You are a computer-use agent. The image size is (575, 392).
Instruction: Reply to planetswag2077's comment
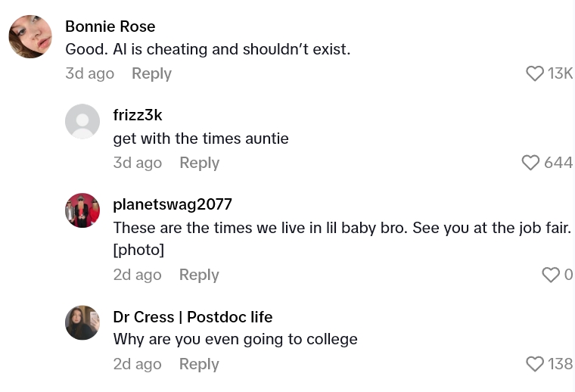coord(199,275)
